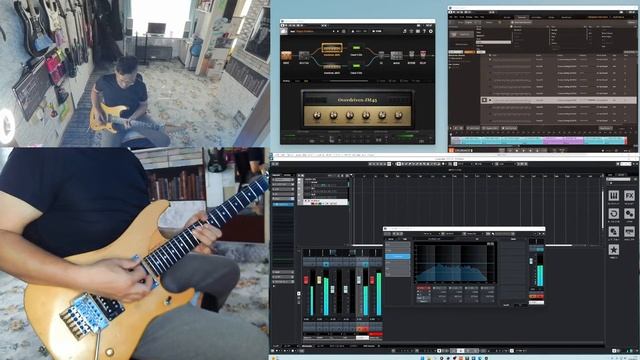Open VST Instruments icon in DAW right panel

[x=613, y=196]
